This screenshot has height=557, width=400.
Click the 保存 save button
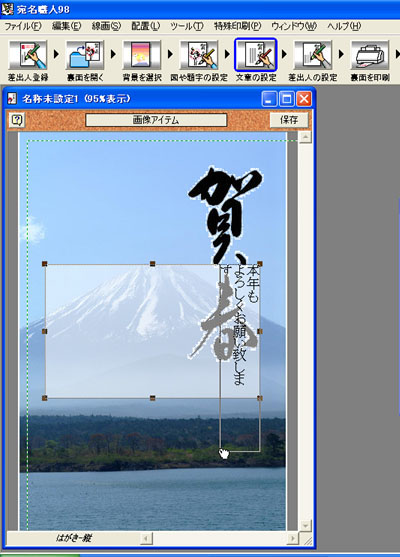289,120
